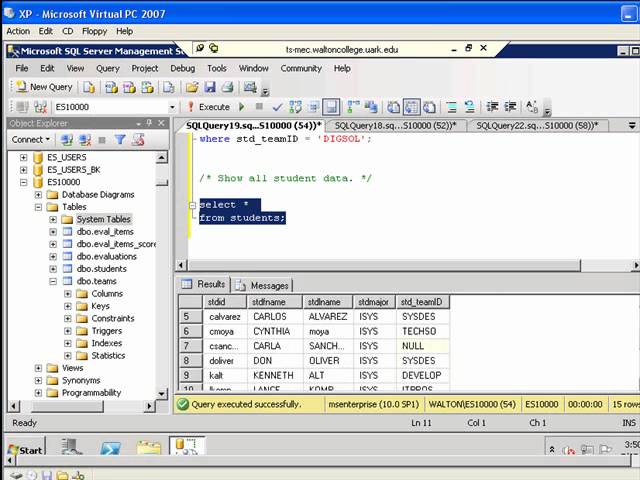Switch to the SQLQuery18 tab

point(395,126)
